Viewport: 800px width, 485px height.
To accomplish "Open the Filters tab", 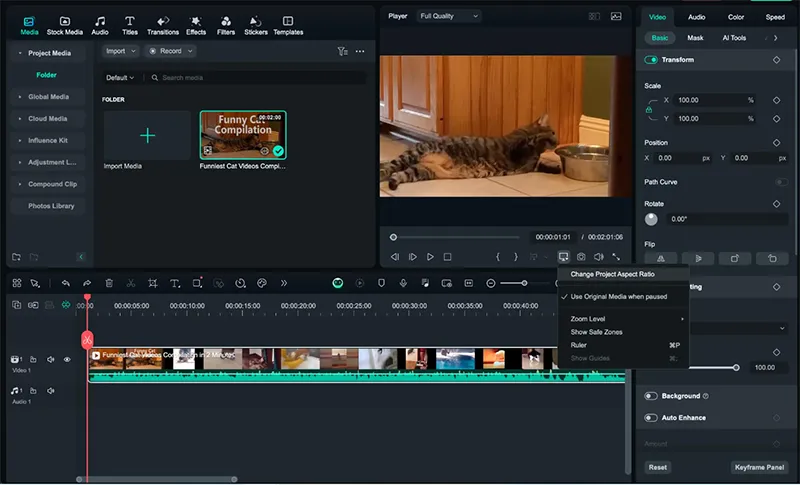I will coord(226,25).
